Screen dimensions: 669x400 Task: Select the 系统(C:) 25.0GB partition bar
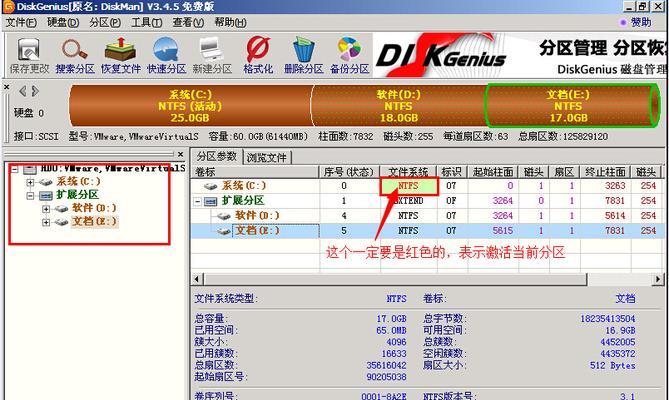(190, 106)
